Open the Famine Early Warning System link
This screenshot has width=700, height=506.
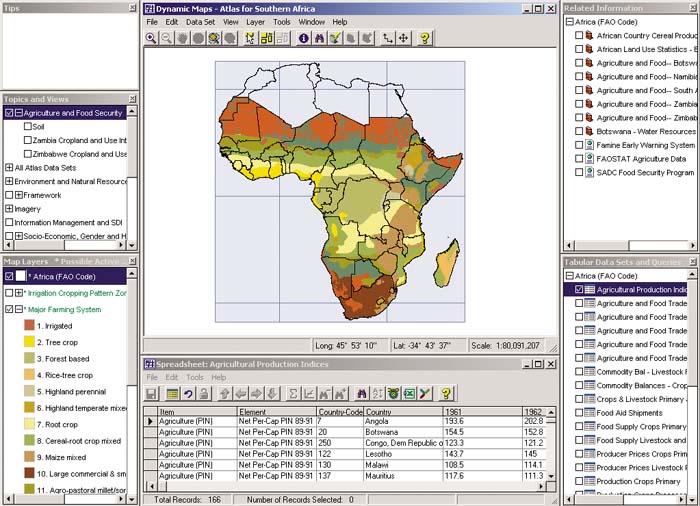(x=645, y=145)
